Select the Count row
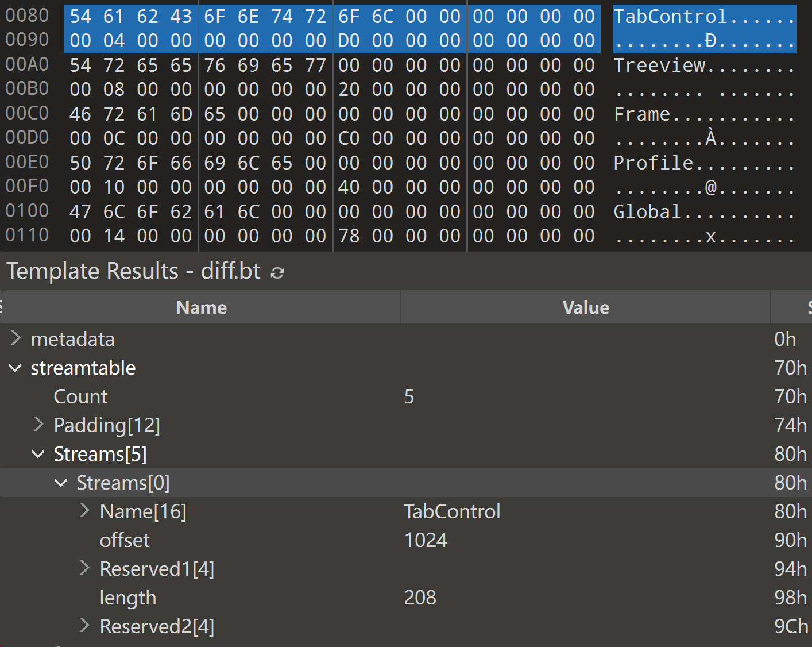 80,396
